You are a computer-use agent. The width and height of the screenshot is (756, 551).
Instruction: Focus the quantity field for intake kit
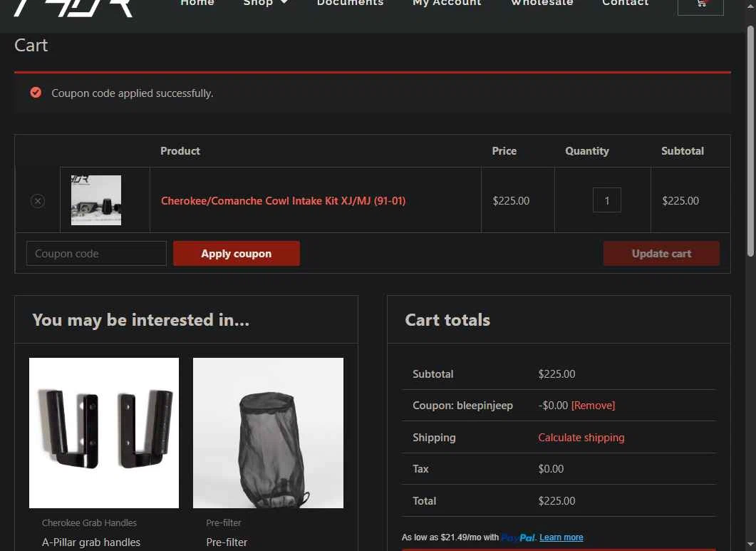(x=606, y=200)
